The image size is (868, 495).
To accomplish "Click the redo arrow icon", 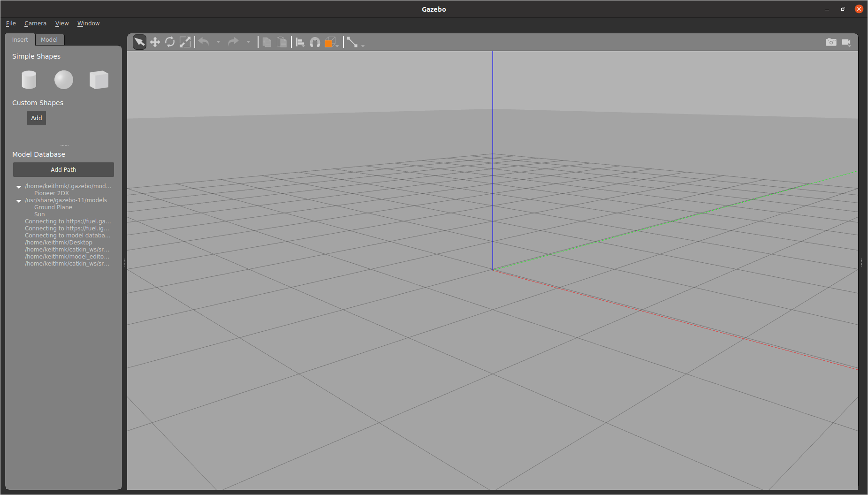I will [233, 42].
